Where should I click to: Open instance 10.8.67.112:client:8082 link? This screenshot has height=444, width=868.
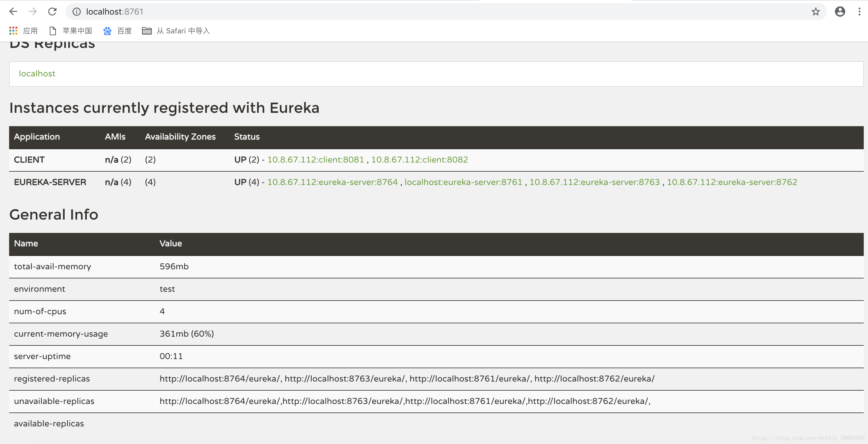(419, 160)
